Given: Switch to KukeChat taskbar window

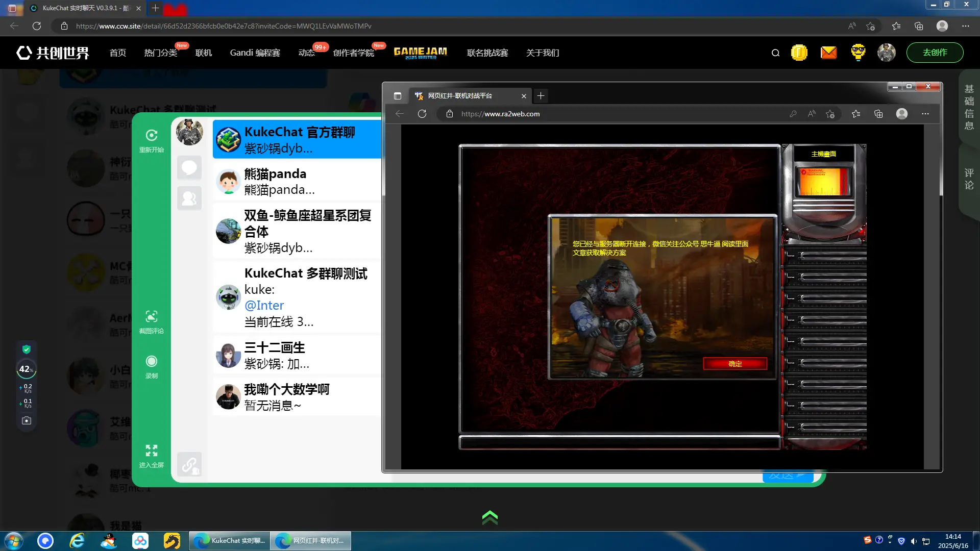Looking at the screenshot, I should pyautogui.click(x=229, y=541).
